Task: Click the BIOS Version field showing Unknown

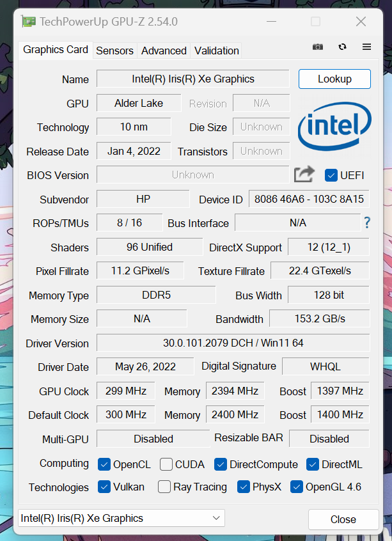Action: (193, 175)
